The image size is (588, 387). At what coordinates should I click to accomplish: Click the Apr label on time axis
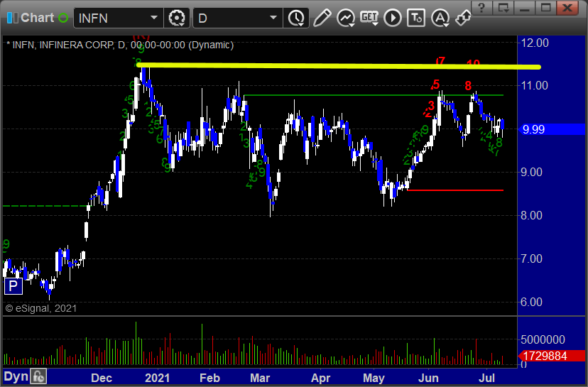pos(320,378)
